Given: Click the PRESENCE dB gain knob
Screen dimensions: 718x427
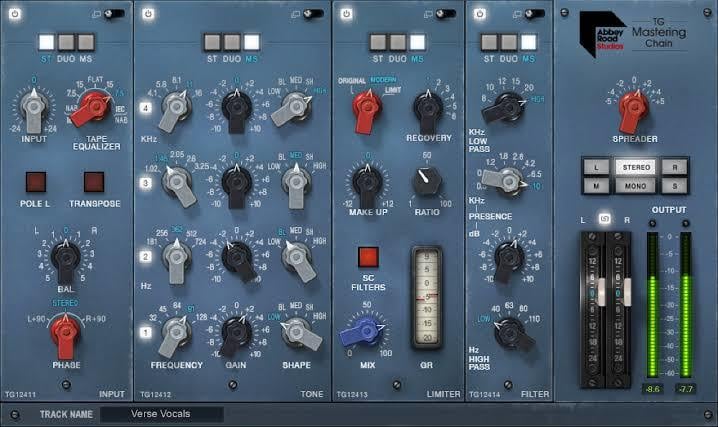Looking at the screenshot, I should [508, 258].
